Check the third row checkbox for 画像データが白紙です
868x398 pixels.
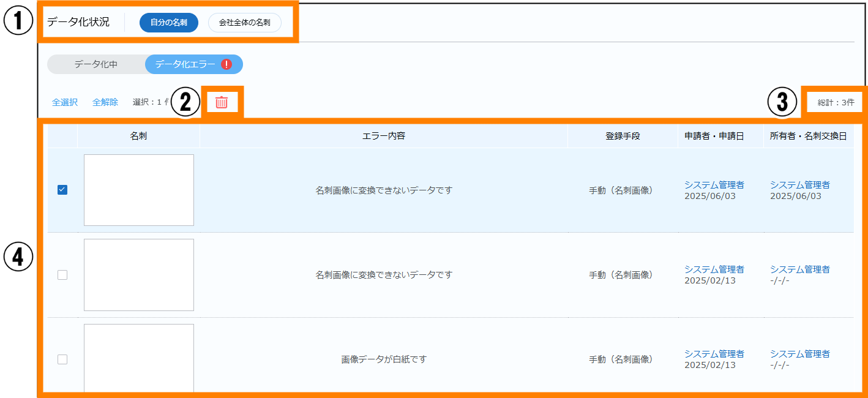click(x=62, y=359)
